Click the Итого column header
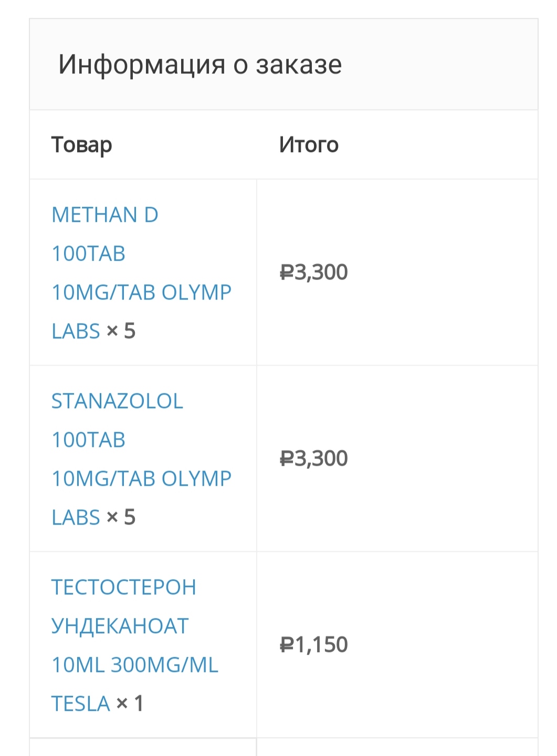Image resolution: width=557 pixels, height=756 pixels. tap(309, 145)
